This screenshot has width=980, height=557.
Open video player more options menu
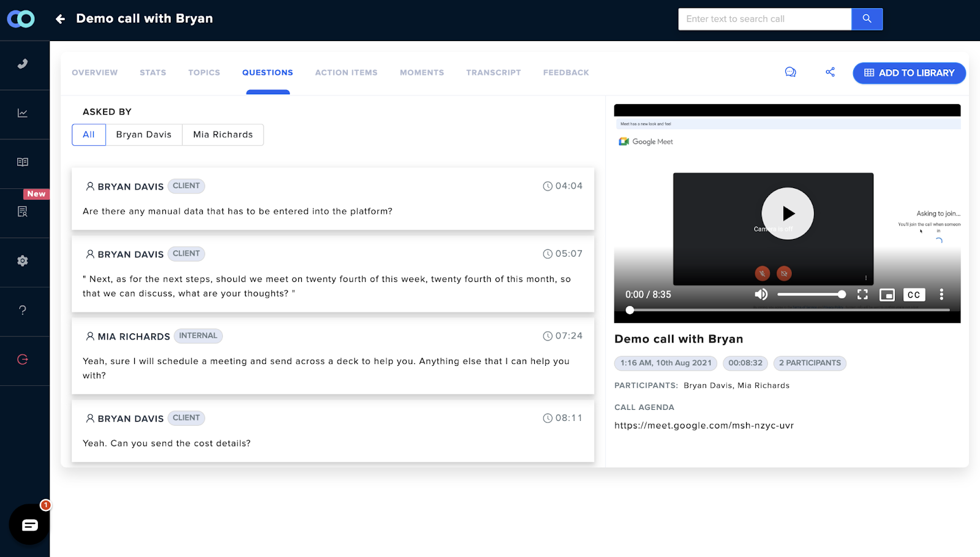click(x=941, y=295)
